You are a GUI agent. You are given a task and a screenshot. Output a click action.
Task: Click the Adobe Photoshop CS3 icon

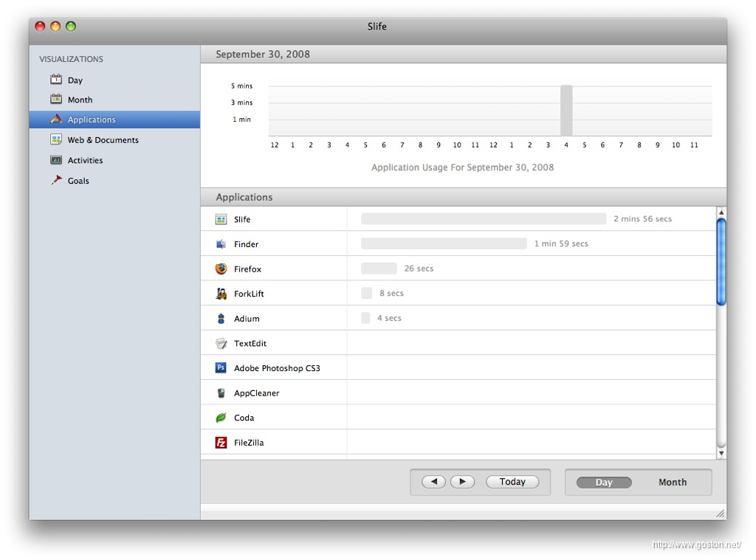221,367
